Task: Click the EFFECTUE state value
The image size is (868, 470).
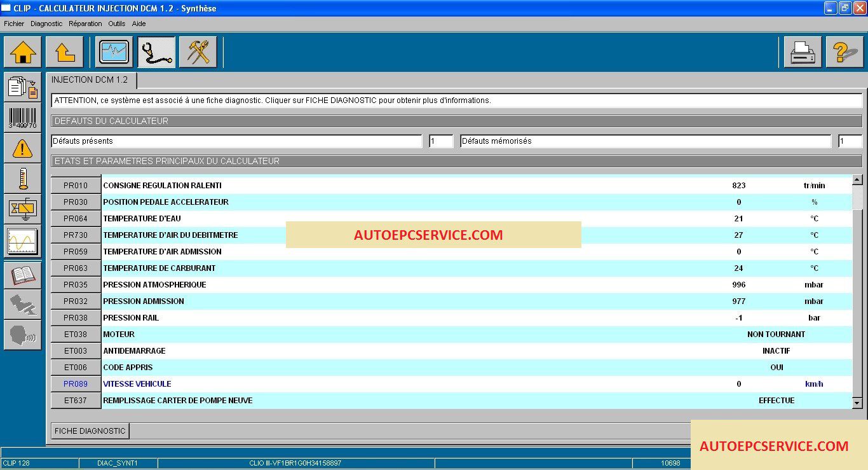Action: pos(776,401)
